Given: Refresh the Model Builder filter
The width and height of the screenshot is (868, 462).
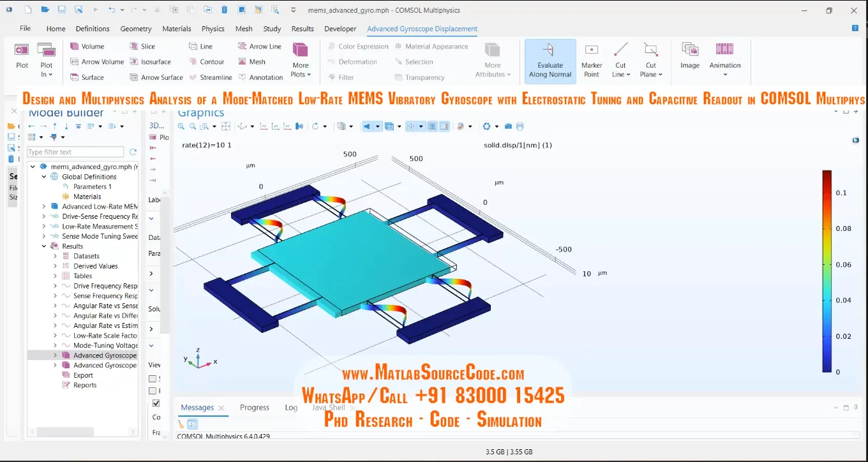Looking at the screenshot, I should point(133,152).
